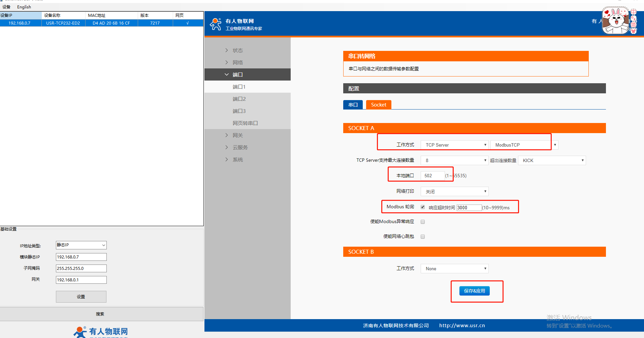Open the TCP Server work mode dropdown

[454, 145]
